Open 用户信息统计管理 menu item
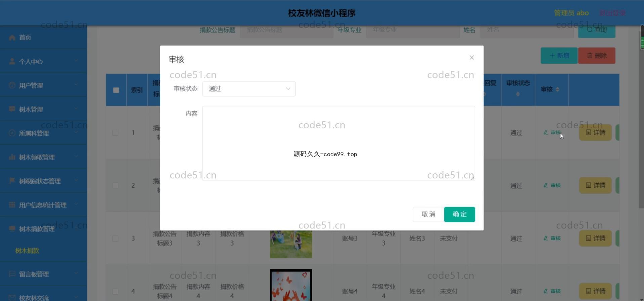 43,205
